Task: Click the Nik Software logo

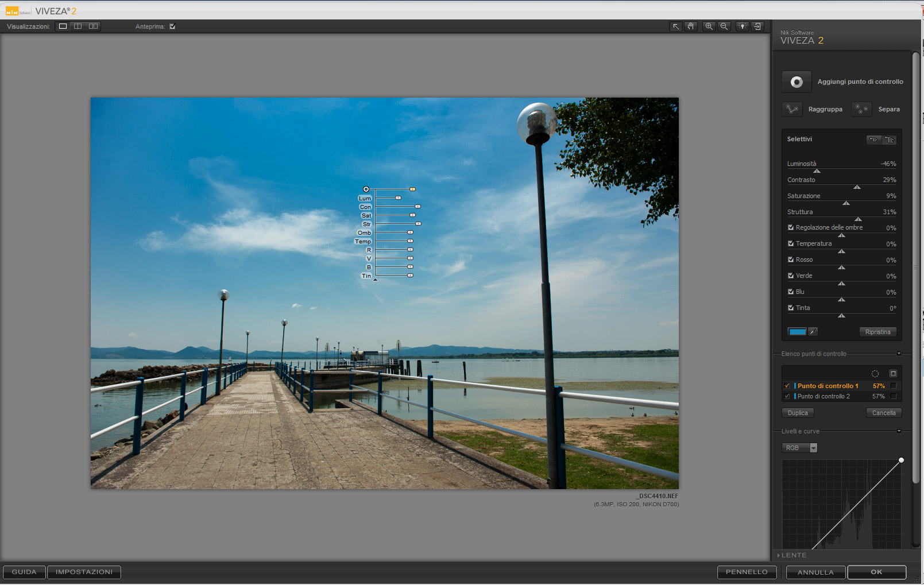Action: 18,11
